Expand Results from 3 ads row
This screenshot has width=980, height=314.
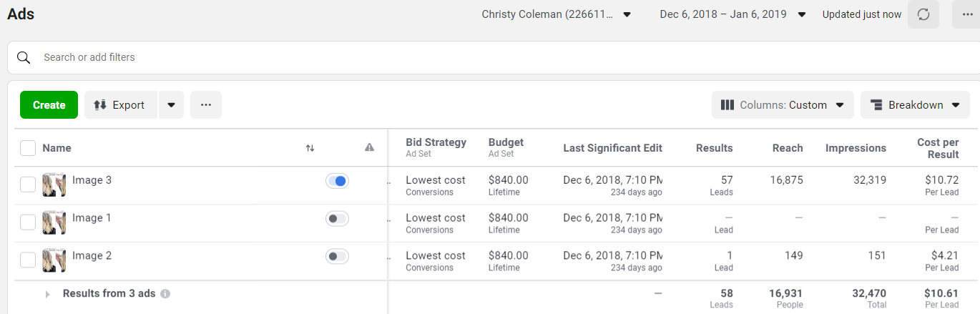tap(47, 294)
